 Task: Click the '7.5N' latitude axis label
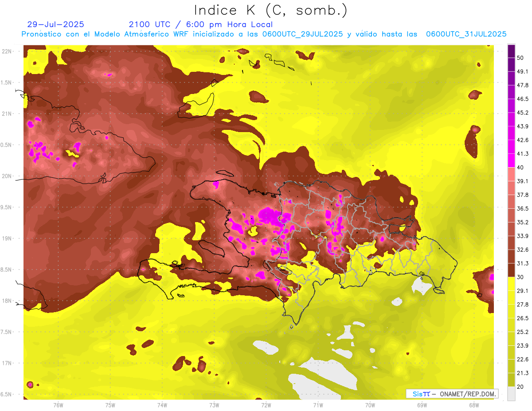7,332
